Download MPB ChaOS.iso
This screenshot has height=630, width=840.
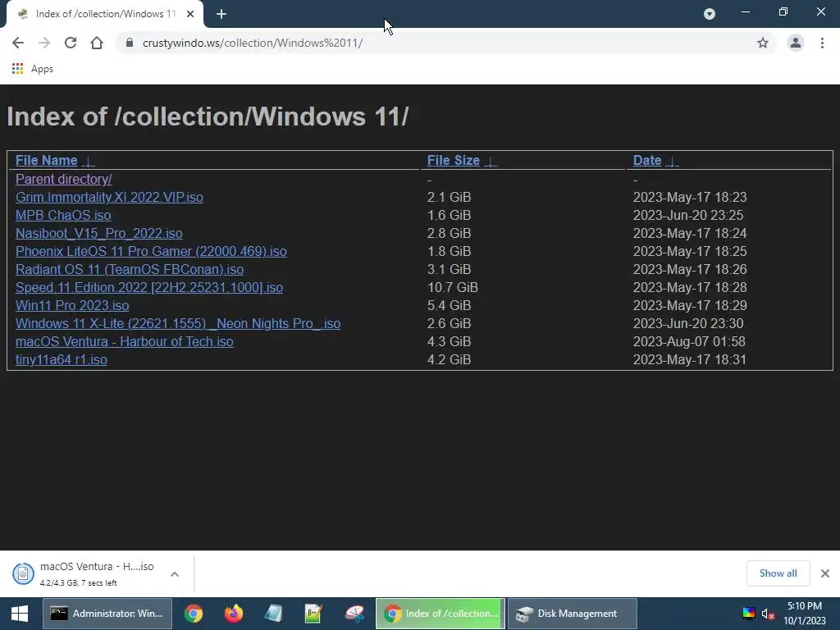63,216
